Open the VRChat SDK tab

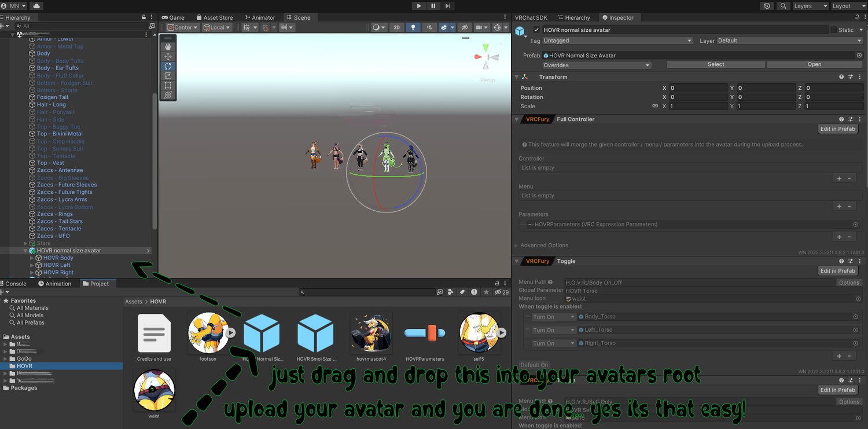[531, 17]
